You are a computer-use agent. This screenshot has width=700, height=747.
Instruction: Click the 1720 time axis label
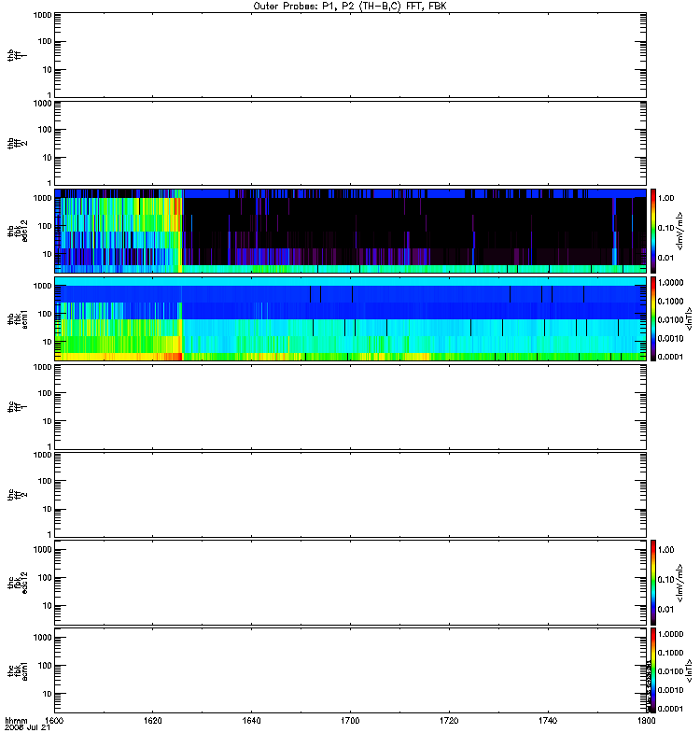pos(449,720)
